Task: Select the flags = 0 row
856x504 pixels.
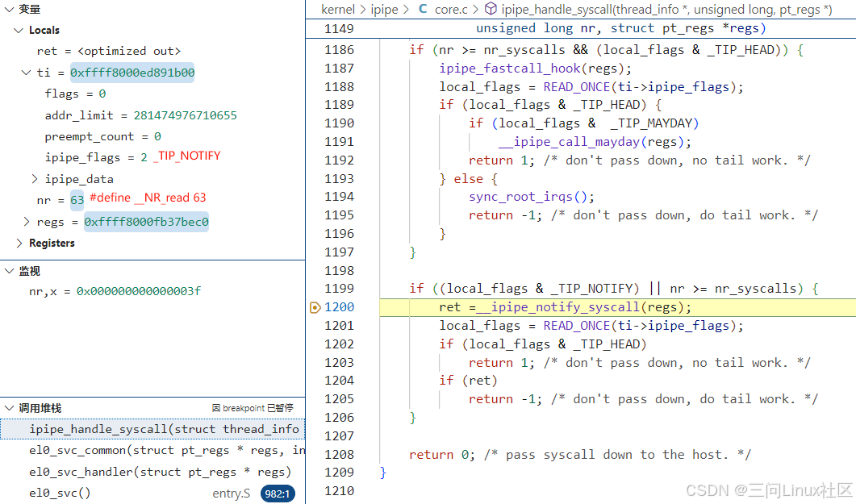Action: tap(75, 94)
